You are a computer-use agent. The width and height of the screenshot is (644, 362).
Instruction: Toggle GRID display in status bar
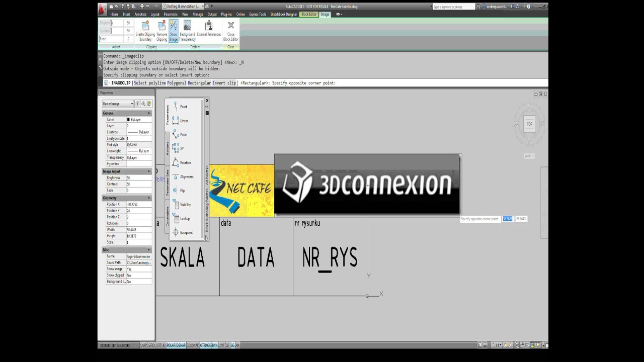(x=151, y=345)
